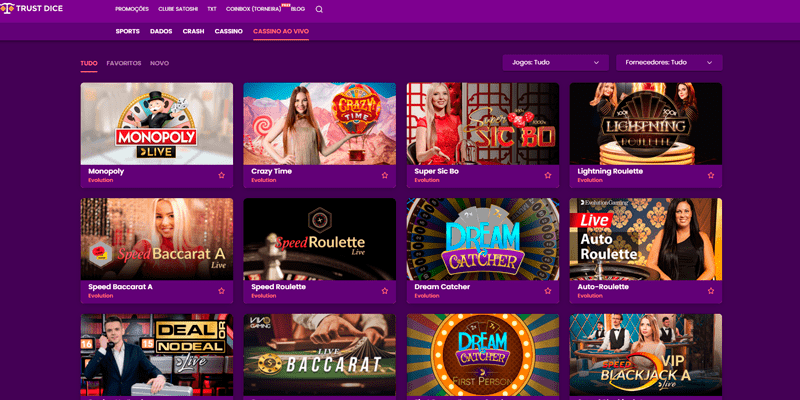Expand the Jogos: Tudo dropdown
Screen dimensions: 800x400
[556, 63]
